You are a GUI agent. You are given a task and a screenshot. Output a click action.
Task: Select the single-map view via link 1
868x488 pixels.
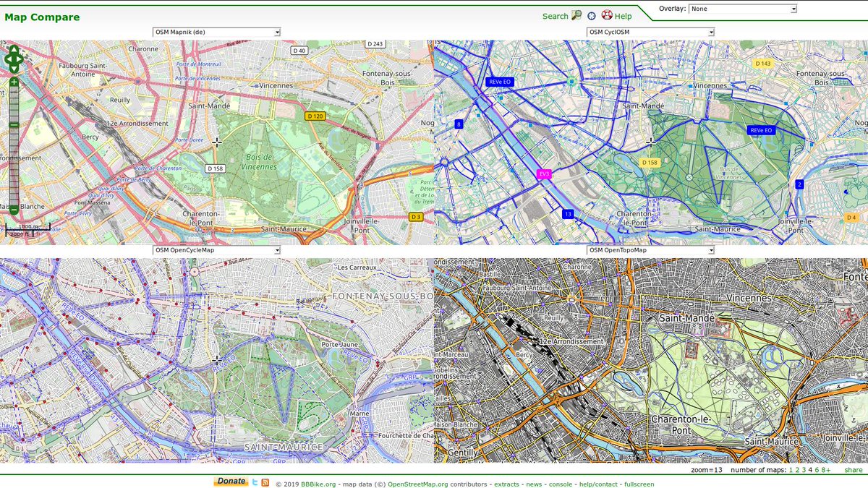point(791,470)
